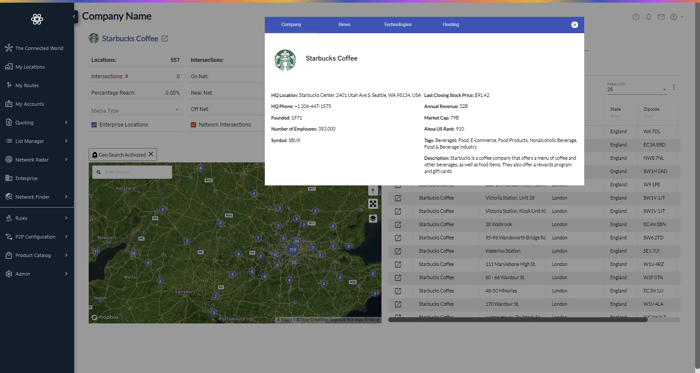The image size is (700, 373).
Task: Open the external link icon beside Starbucks Coffee
Action: (165, 38)
